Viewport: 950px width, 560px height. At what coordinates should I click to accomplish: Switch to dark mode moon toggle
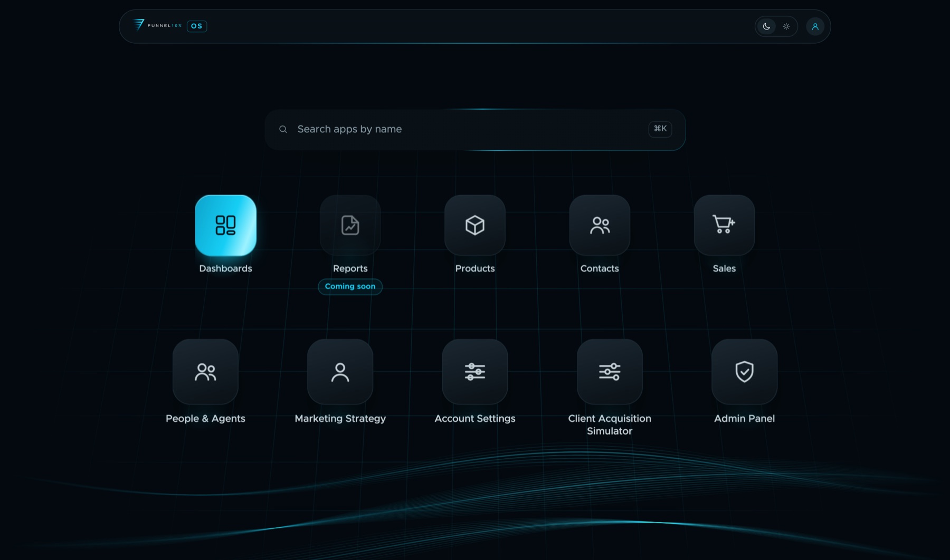click(766, 26)
